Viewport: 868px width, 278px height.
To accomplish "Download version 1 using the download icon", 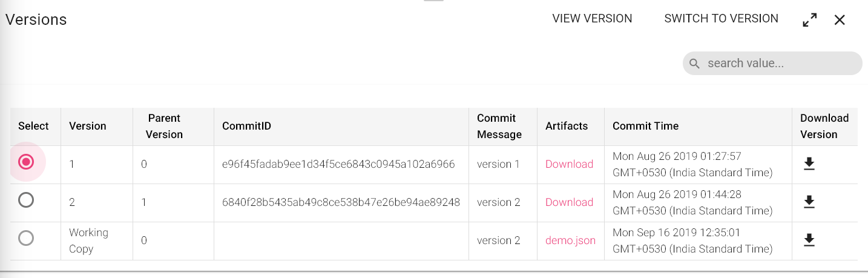I will 809,164.
